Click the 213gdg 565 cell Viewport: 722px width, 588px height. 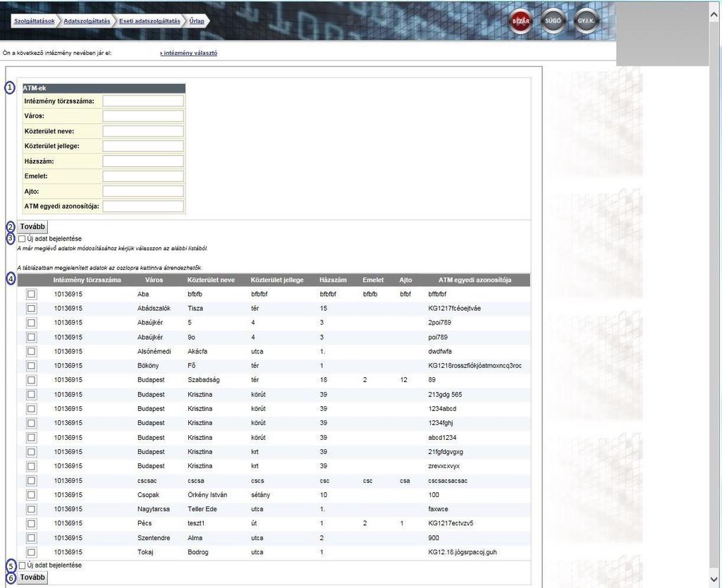coord(445,395)
